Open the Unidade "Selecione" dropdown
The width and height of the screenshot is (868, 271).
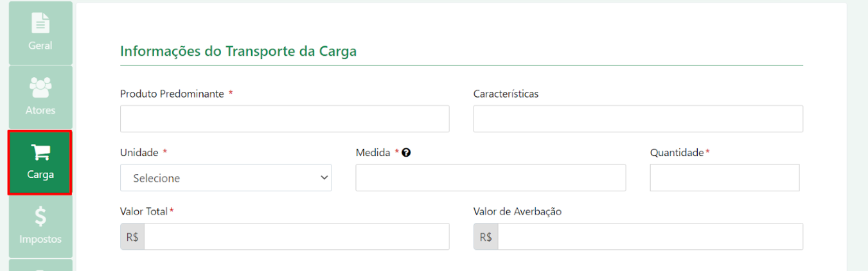(226, 178)
